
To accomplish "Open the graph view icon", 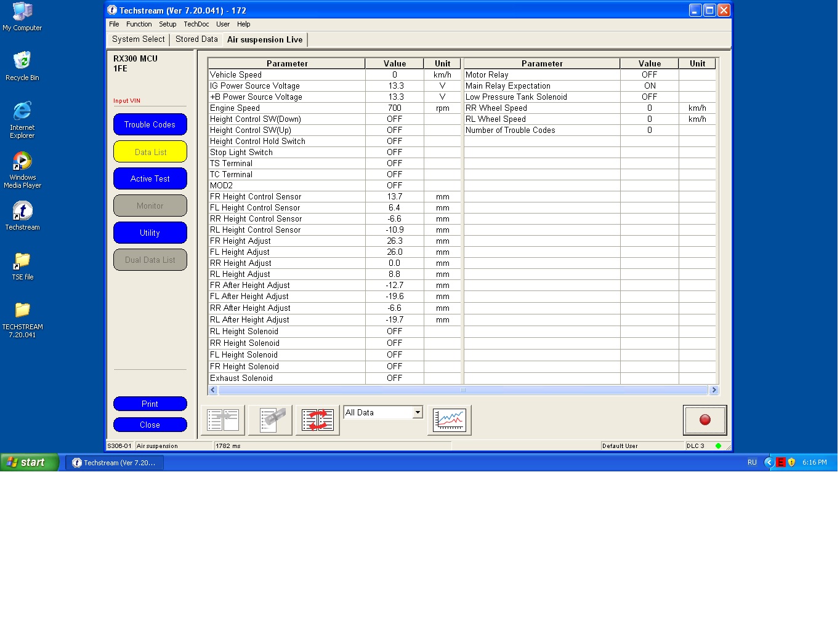I will (449, 420).
